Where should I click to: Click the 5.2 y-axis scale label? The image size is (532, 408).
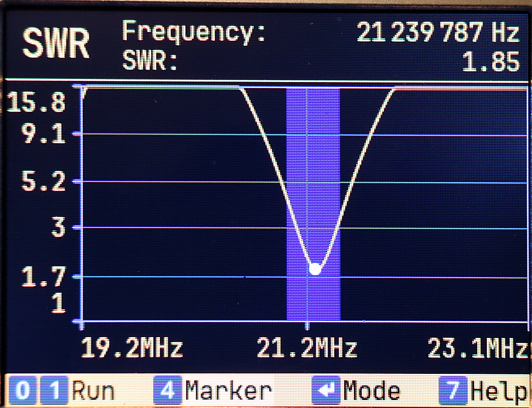(43, 182)
